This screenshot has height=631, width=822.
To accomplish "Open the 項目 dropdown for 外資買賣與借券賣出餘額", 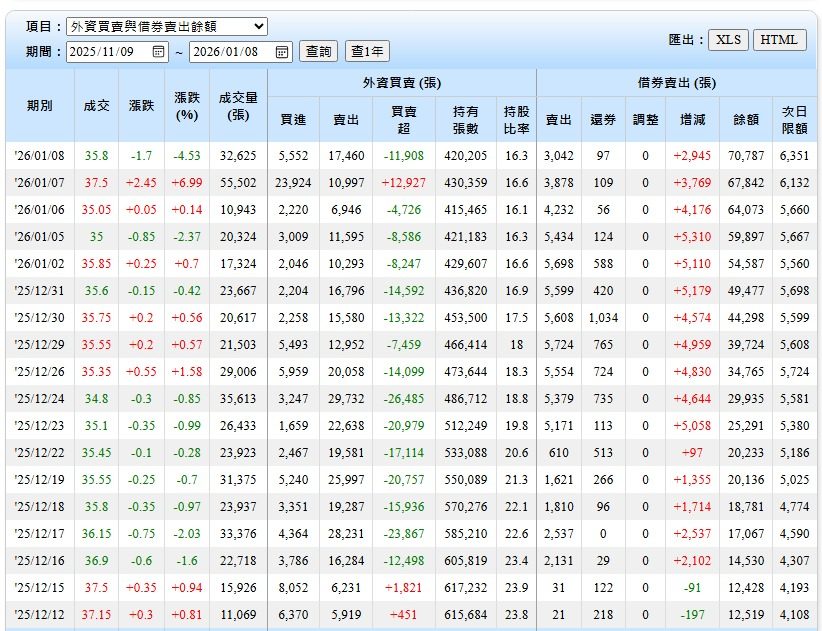I will click(x=167, y=26).
